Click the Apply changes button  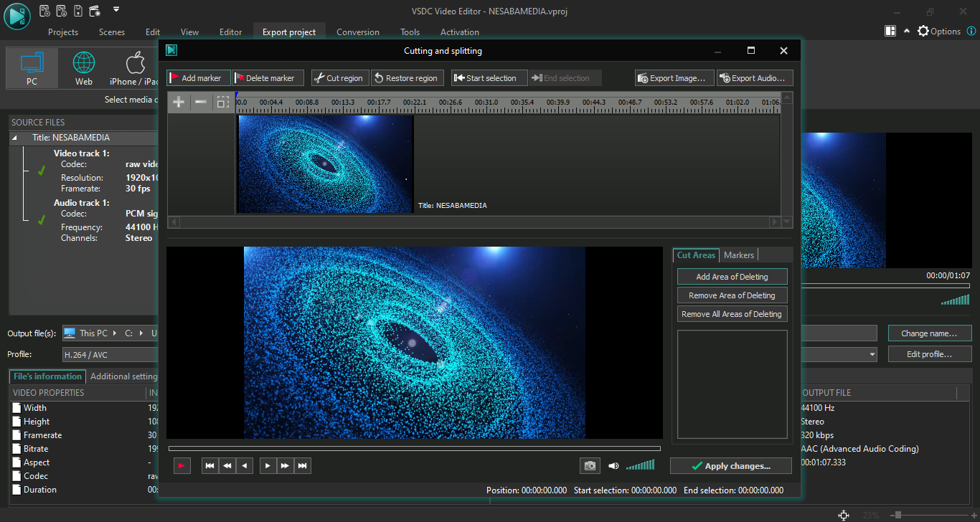coord(730,466)
